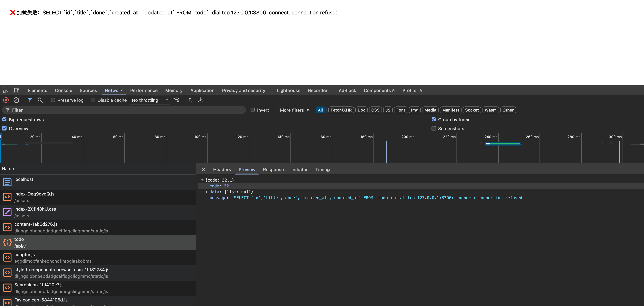Open network search with the magnifier icon
The width and height of the screenshot is (644, 306).
pos(40,100)
